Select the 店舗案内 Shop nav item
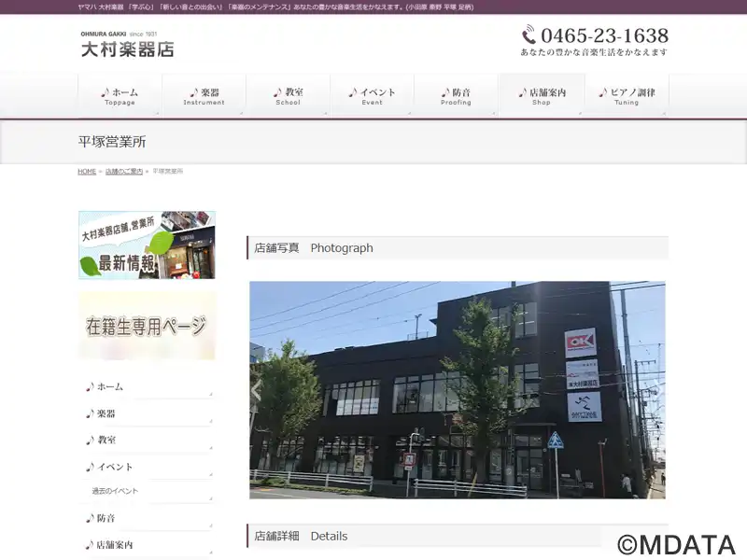Image resolution: width=747 pixels, height=560 pixels. coord(542,95)
